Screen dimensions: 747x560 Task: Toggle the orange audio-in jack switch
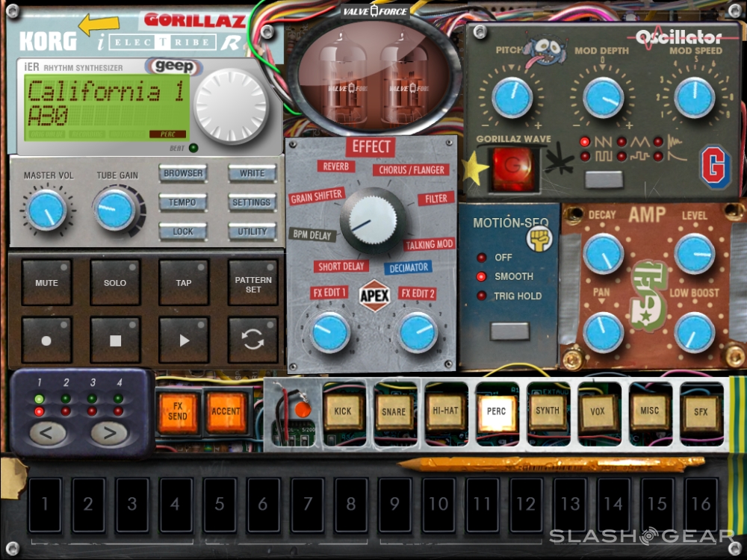point(303,409)
